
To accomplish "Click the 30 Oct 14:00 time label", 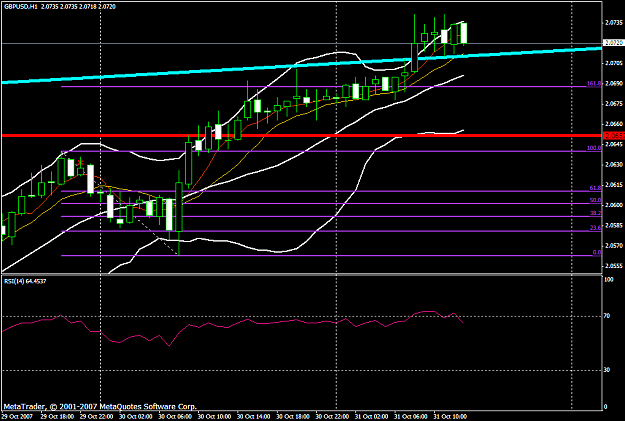I will (x=254, y=417).
